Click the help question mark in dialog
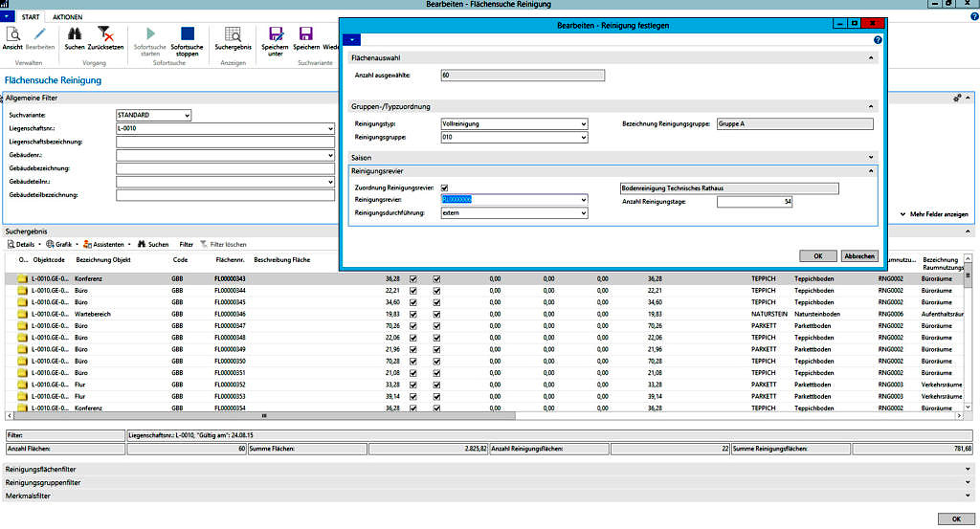Viewport: 980px width, 529px height. click(877, 40)
